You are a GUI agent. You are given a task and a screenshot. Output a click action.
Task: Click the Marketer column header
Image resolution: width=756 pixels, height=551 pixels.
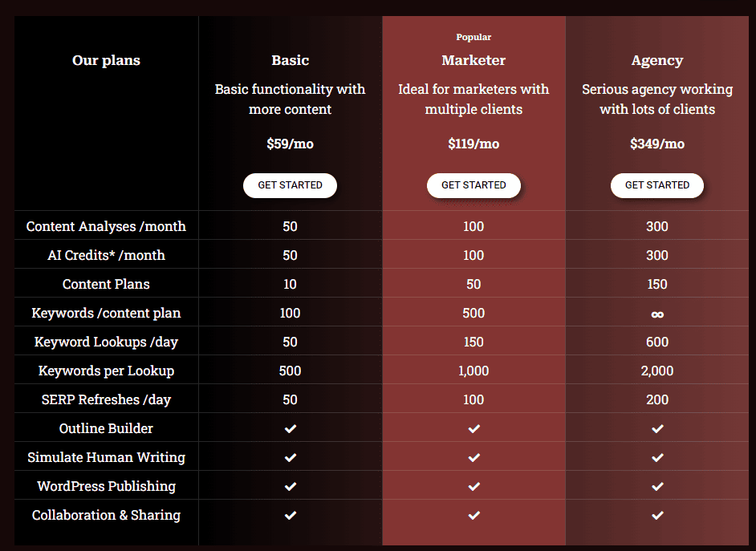click(x=474, y=60)
